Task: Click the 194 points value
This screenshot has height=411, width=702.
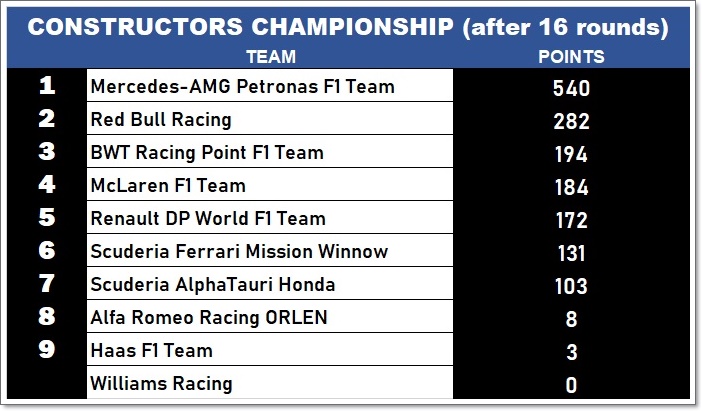Action: tap(571, 154)
